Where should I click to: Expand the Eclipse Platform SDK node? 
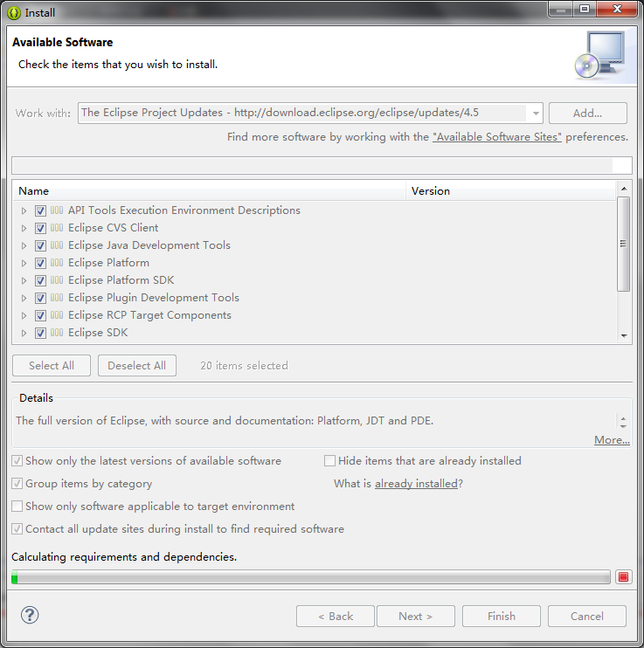tap(24, 280)
